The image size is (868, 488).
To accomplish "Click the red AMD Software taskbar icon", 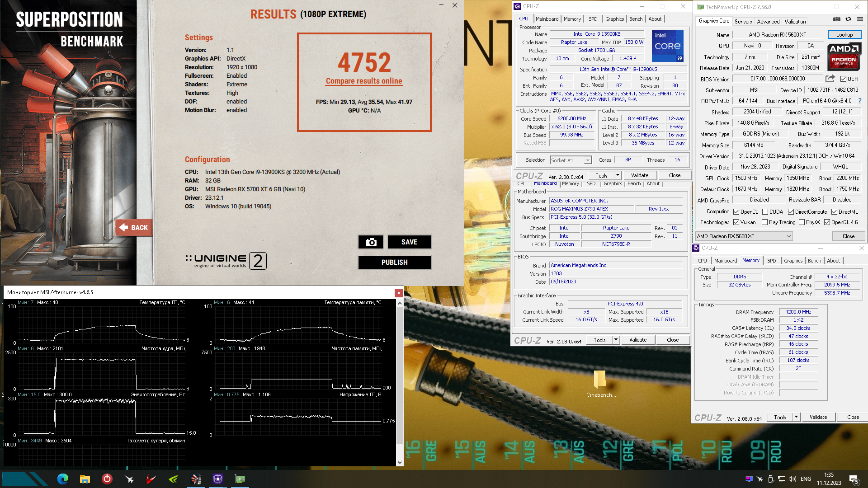I will 151,479.
